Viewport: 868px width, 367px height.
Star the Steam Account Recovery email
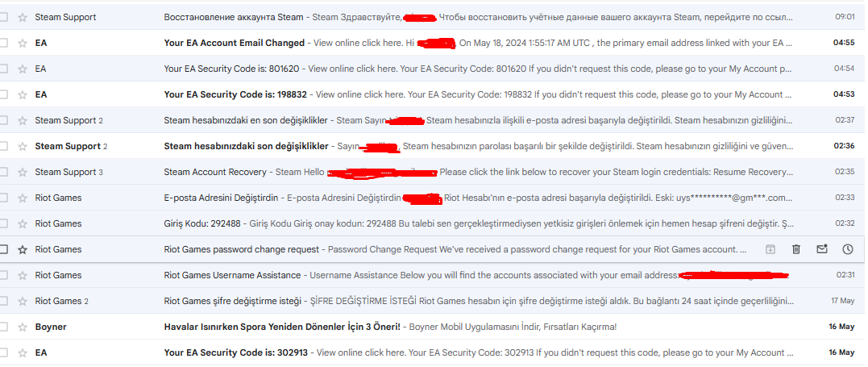click(x=23, y=172)
